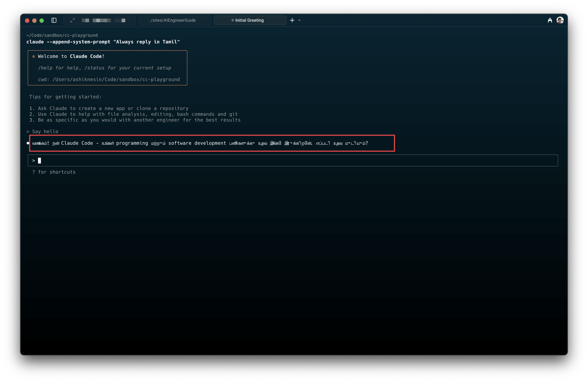Click the 'Say hello' user prompt line

42,131
